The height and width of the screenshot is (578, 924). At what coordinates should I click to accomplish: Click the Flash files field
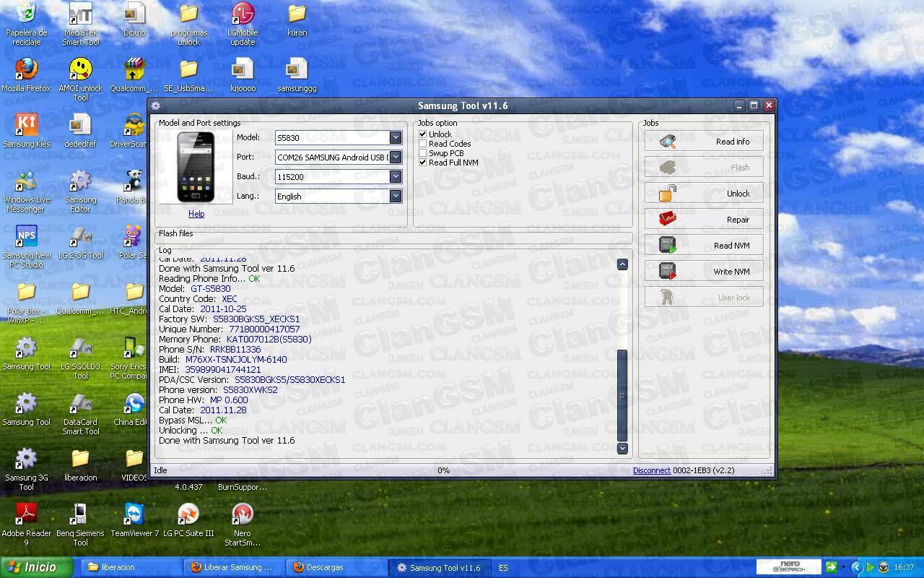(393, 237)
